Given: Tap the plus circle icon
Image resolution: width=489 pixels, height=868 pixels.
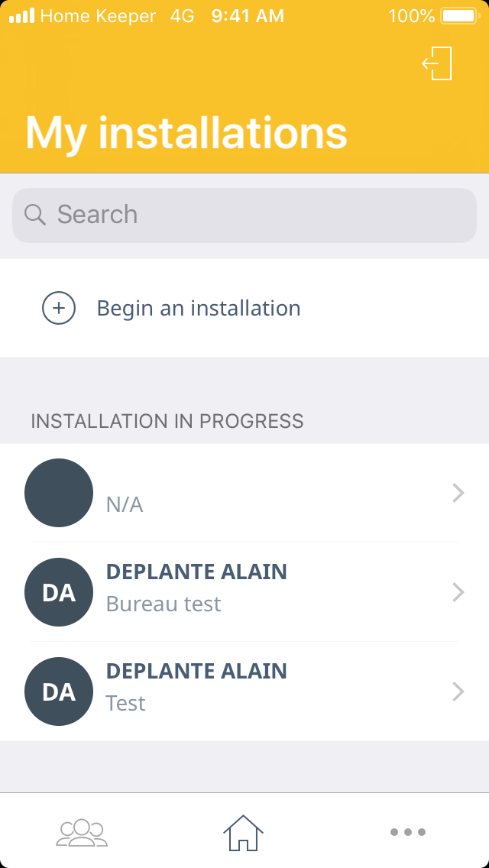Looking at the screenshot, I should click(59, 309).
